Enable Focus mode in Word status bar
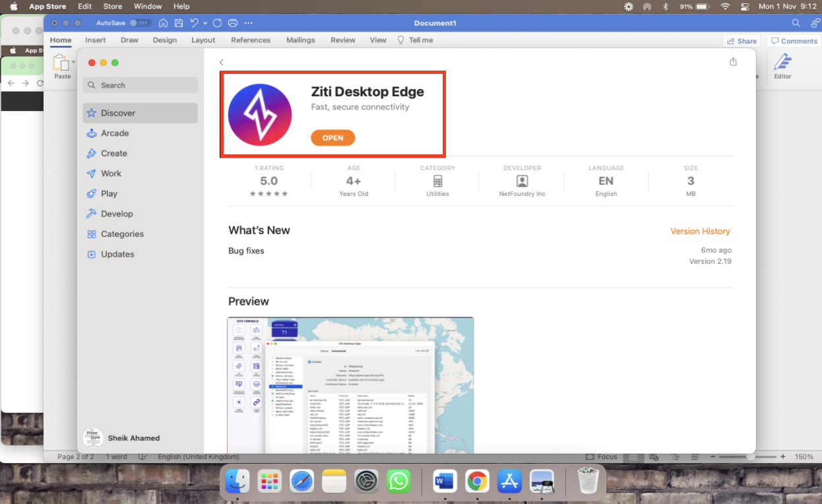 click(602, 457)
